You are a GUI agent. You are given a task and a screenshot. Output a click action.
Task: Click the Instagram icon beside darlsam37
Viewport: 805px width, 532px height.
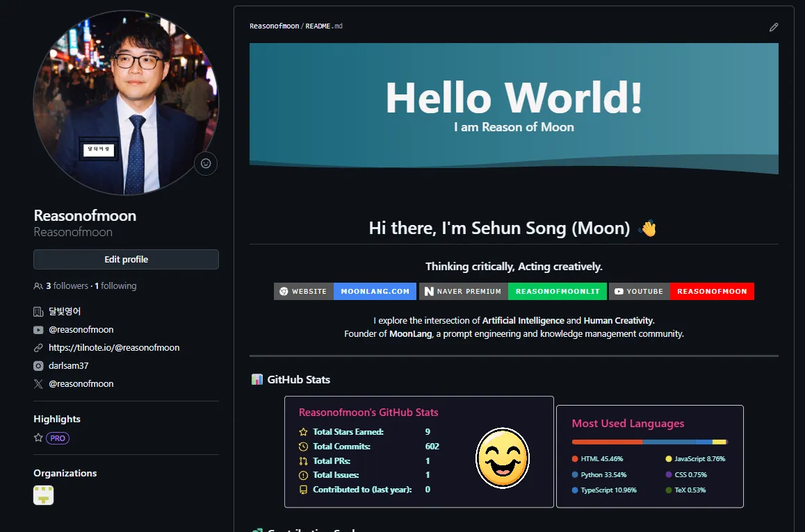tap(38, 366)
